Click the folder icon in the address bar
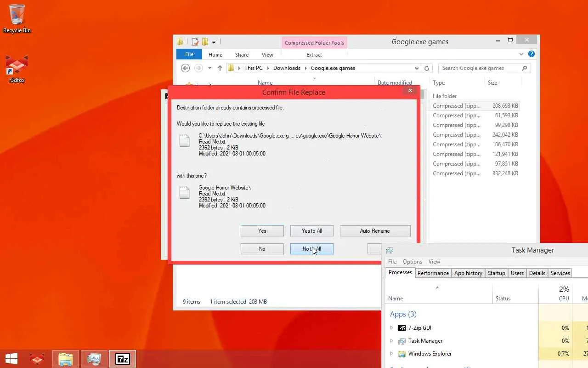Screen dimensions: 588x368 (x=231, y=68)
